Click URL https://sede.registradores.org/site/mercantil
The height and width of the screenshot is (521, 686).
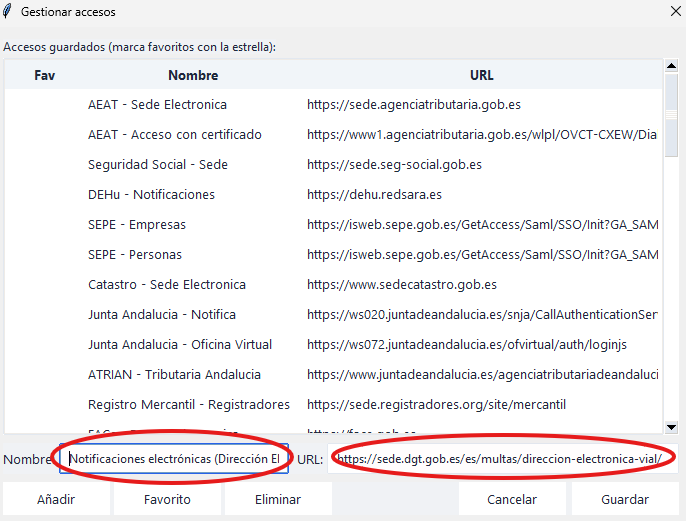point(436,404)
